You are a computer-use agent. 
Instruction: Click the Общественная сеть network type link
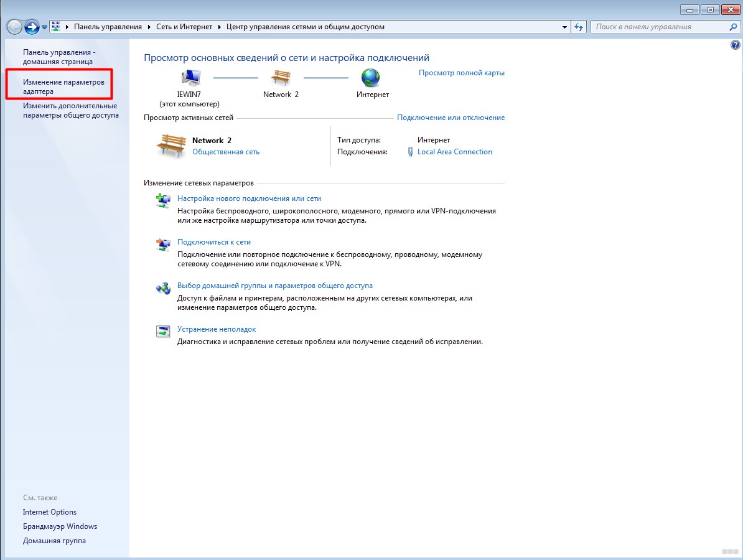click(x=226, y=152)
